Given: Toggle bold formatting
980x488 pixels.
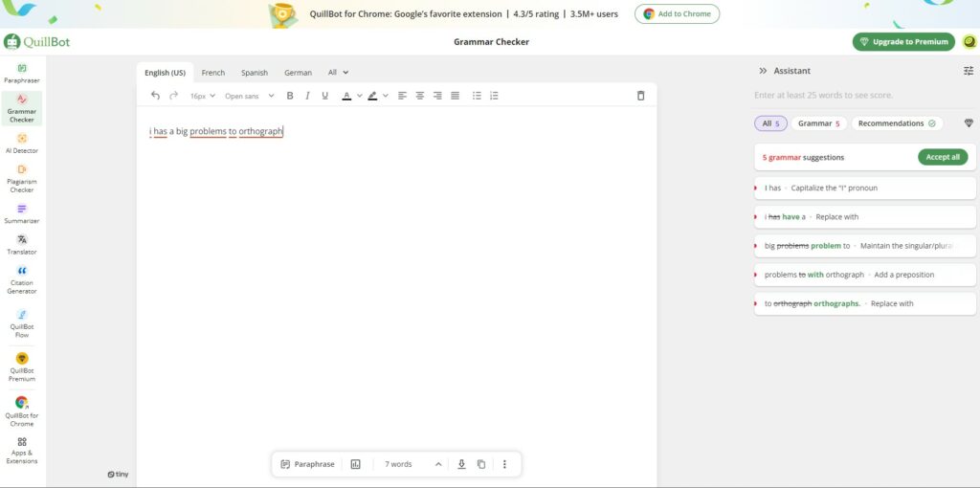Looking at the screenshot, I should click(289, 96).
